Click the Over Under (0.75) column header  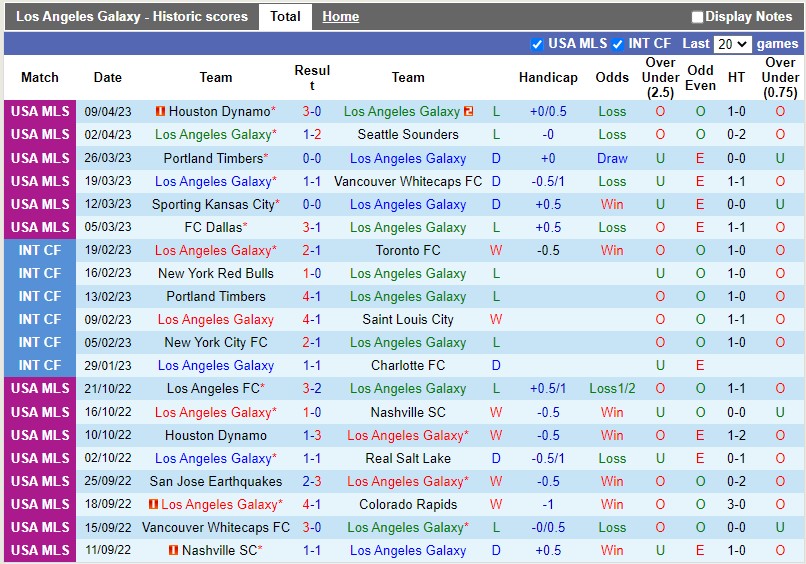(x=780, y=77)
